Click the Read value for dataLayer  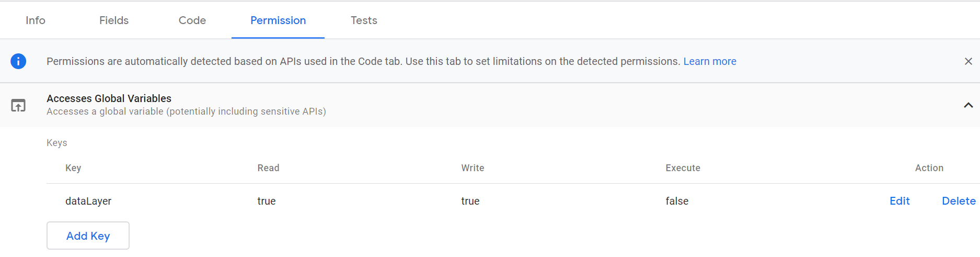[x=267, y=201]
